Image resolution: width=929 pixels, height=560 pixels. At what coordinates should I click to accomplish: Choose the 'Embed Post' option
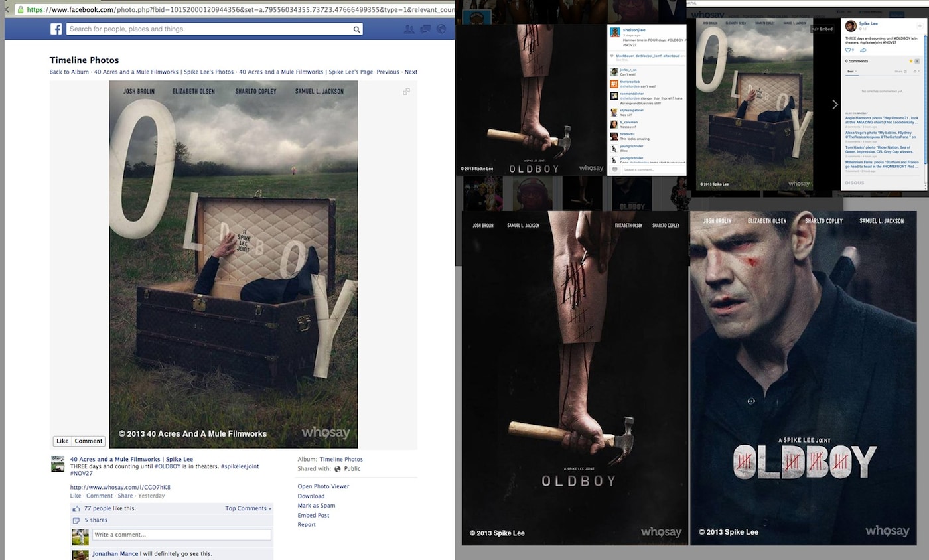point(313,515)
